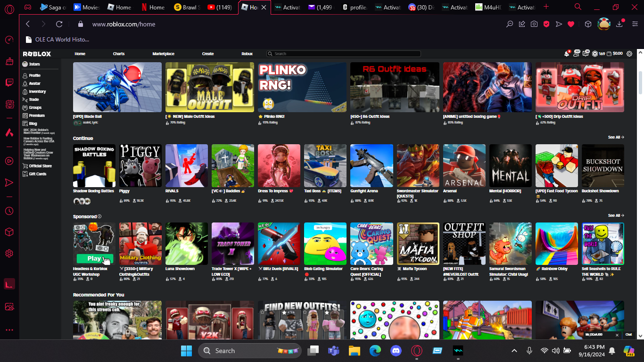The height and width of the screenshot is (362, 644).
Task: Open Roblox settings gear icon
Action: (x=629, y=54)
